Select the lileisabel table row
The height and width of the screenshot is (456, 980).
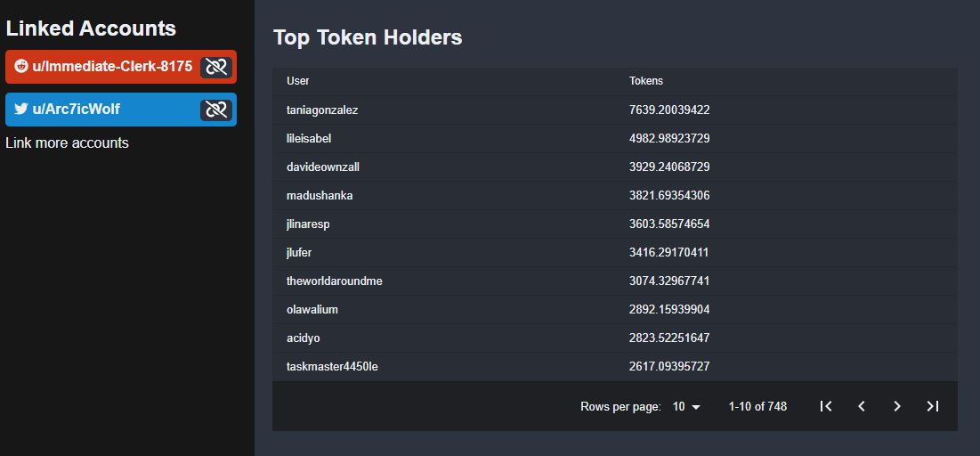tap(615, 138)
